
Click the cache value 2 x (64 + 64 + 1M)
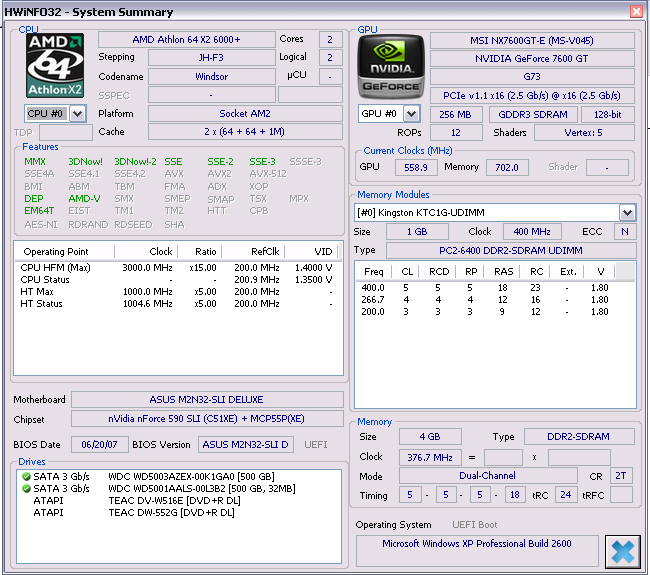(245, 132)
